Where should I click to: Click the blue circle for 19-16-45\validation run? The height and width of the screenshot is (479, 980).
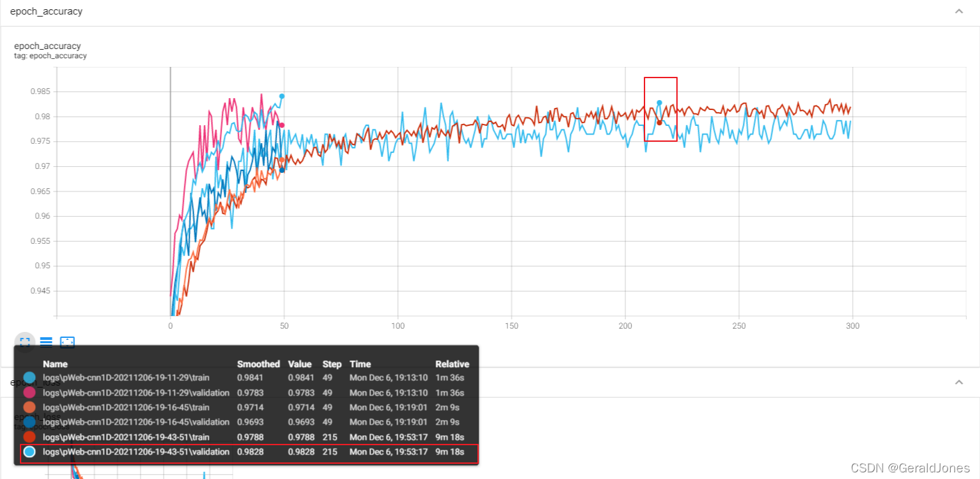click(x=29, y=421)
